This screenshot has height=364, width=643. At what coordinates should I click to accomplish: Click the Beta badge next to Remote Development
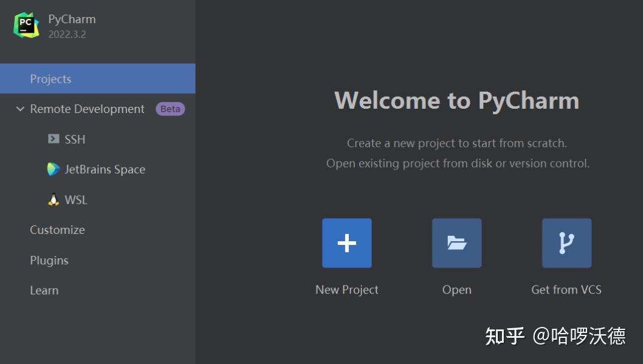(x=170, y=108)
